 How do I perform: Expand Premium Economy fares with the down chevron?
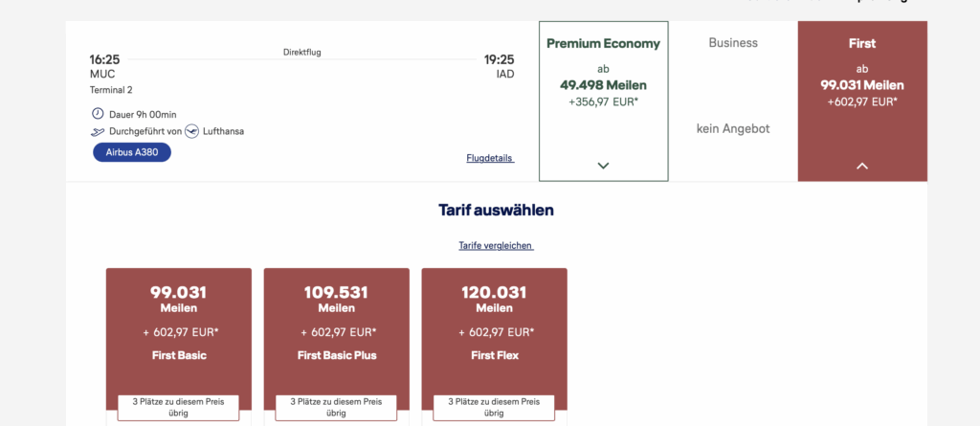pos(603,166)
